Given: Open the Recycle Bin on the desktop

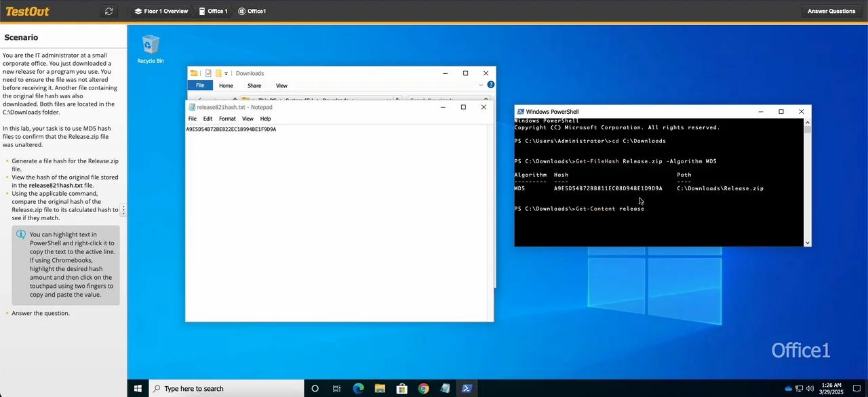Looking at the screenshot, I should [x=150, y=45].
